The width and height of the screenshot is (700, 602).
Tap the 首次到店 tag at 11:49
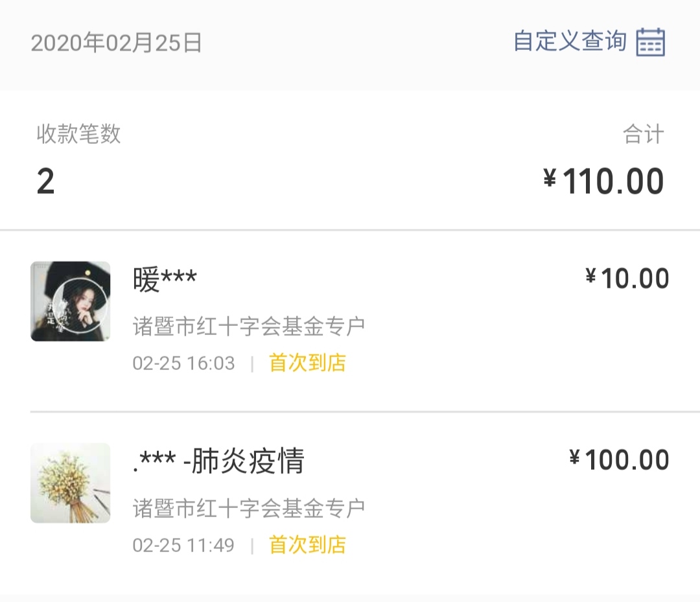pos(307,545)
